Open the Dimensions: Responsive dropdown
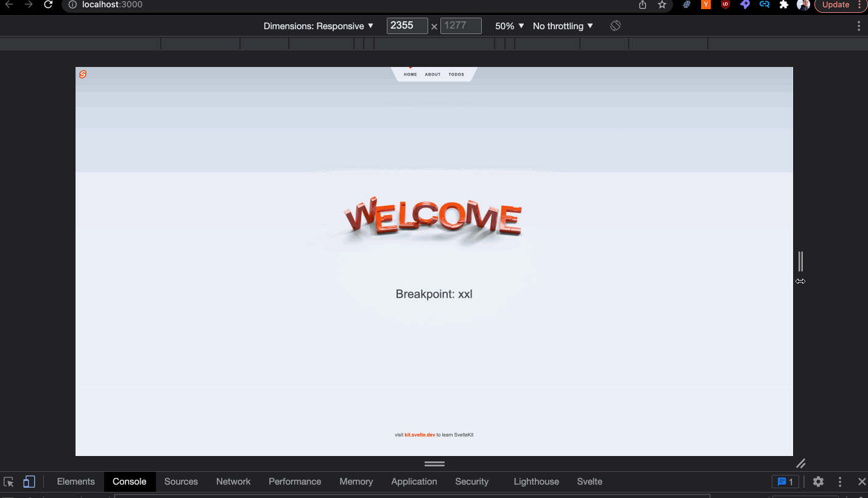The width and height of the screenshot is (868, 498). [319, 26]
